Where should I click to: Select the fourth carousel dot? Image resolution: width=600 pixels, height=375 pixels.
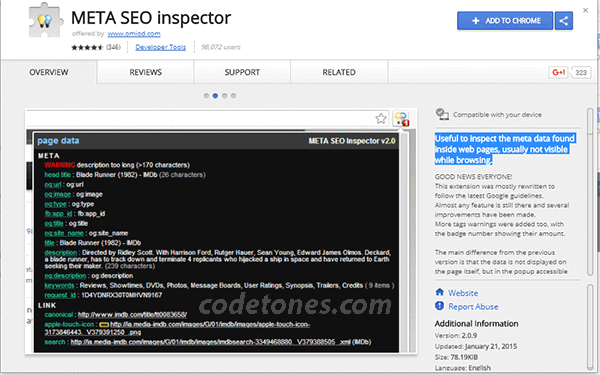(x=233, y=96)
